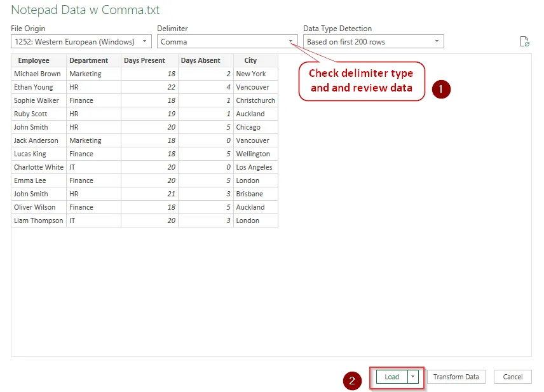The image size is (544, 392).
Task: Click Days Absent value 2 for Michael Brown
Action: [x=206, y=74]
